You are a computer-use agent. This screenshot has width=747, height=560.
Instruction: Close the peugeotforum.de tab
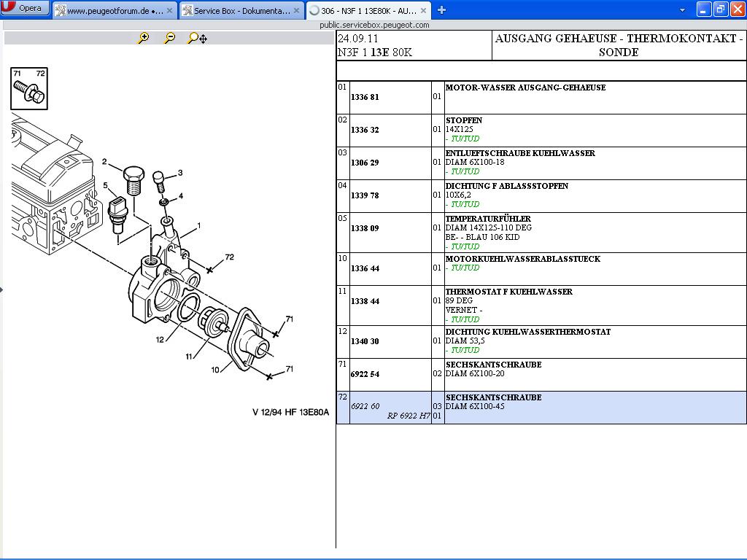(x=170, y=10)
